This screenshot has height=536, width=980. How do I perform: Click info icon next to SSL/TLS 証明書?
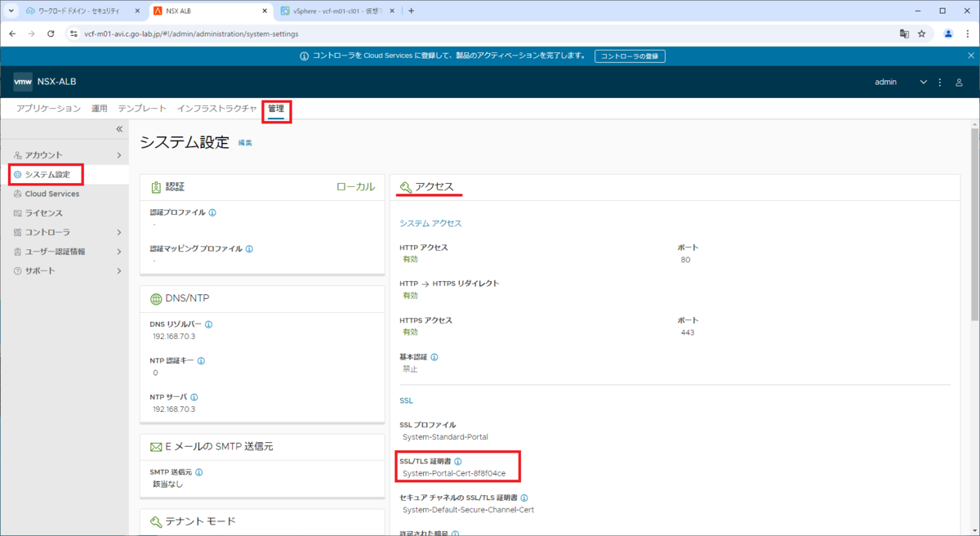[x=457, y=462]
